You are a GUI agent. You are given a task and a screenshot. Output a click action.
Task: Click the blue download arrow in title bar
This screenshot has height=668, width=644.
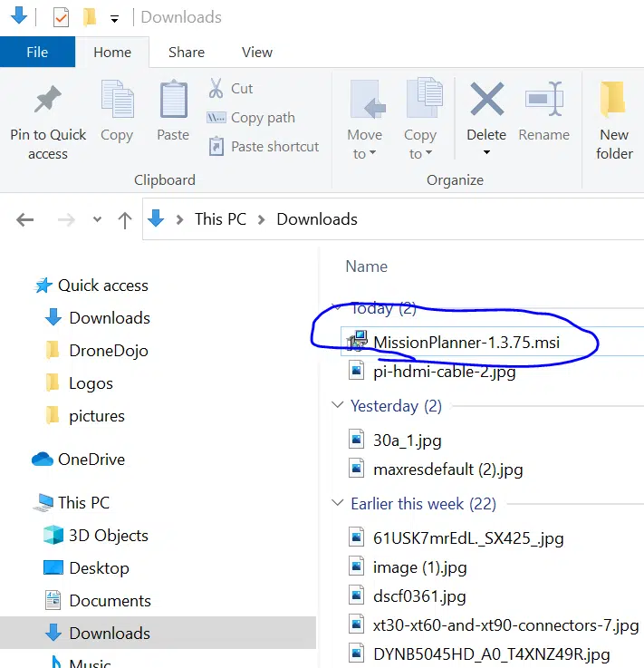coord(19,15)
